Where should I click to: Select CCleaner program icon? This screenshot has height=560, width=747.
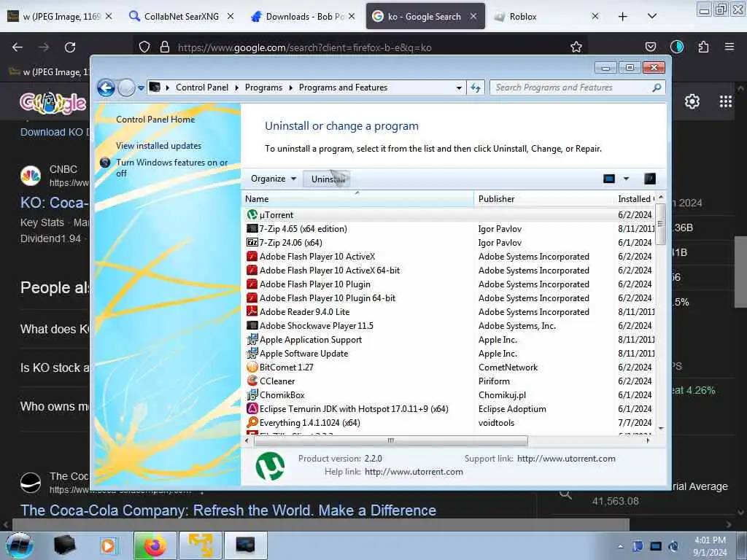pyautogui.click(x=252, y=381)
